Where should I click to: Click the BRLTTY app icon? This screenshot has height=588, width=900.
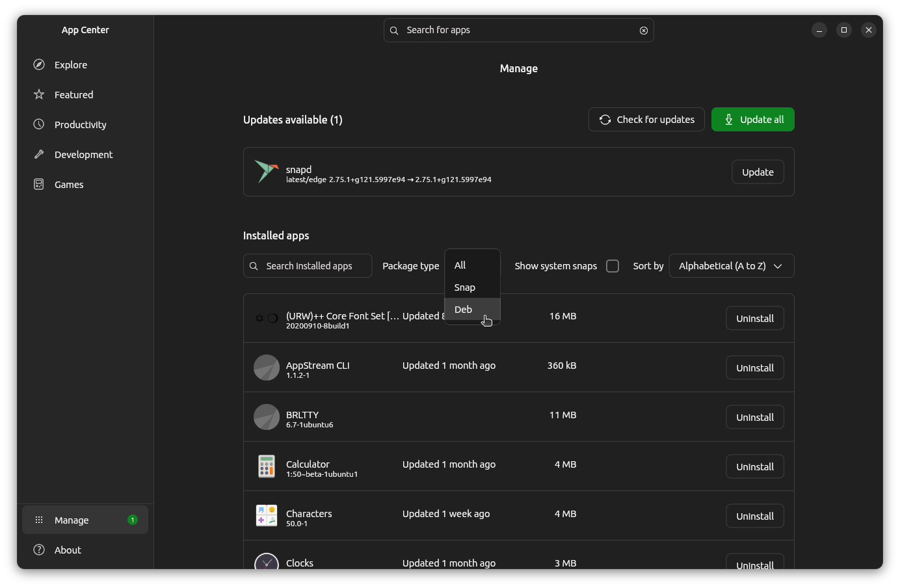tap(267, 417)
